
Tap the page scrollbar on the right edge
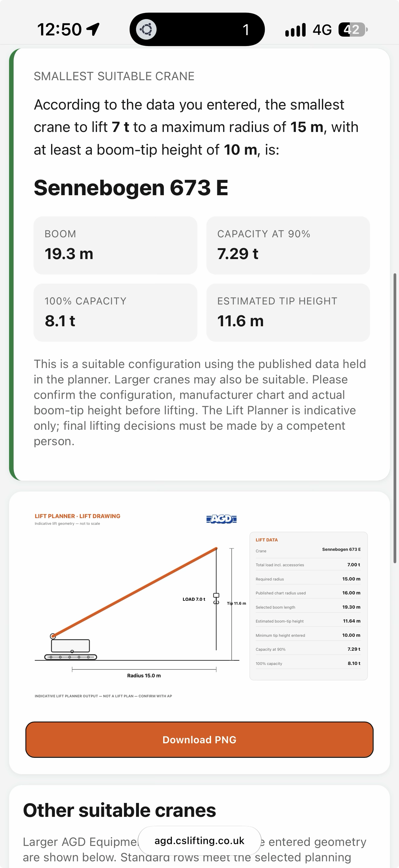(395, 418)
